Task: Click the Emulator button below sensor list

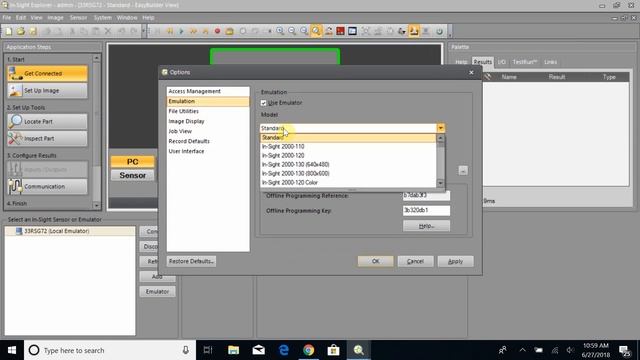Action: (x=158, y=291)
